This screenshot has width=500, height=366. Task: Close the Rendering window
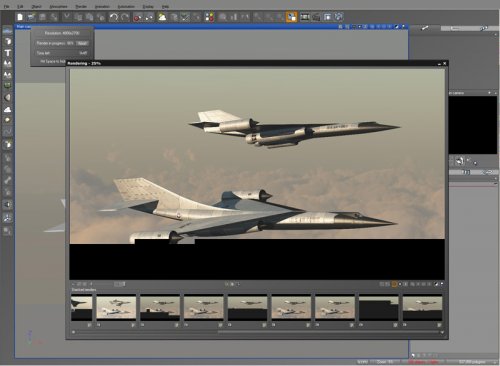[x=444, y=63]
